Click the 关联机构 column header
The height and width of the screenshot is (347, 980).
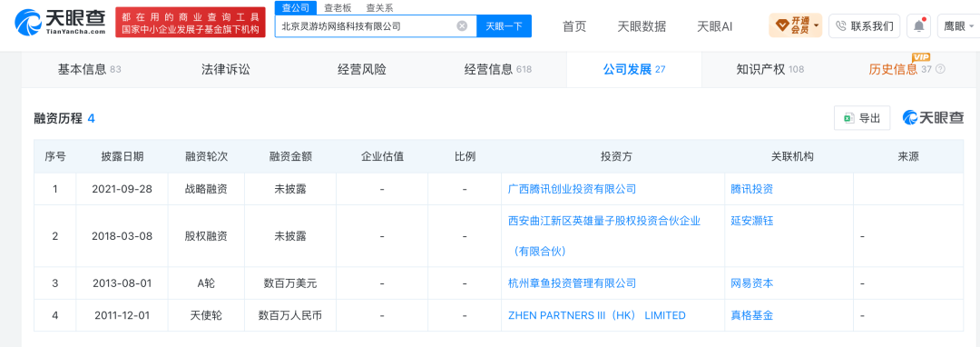point(792,157)
